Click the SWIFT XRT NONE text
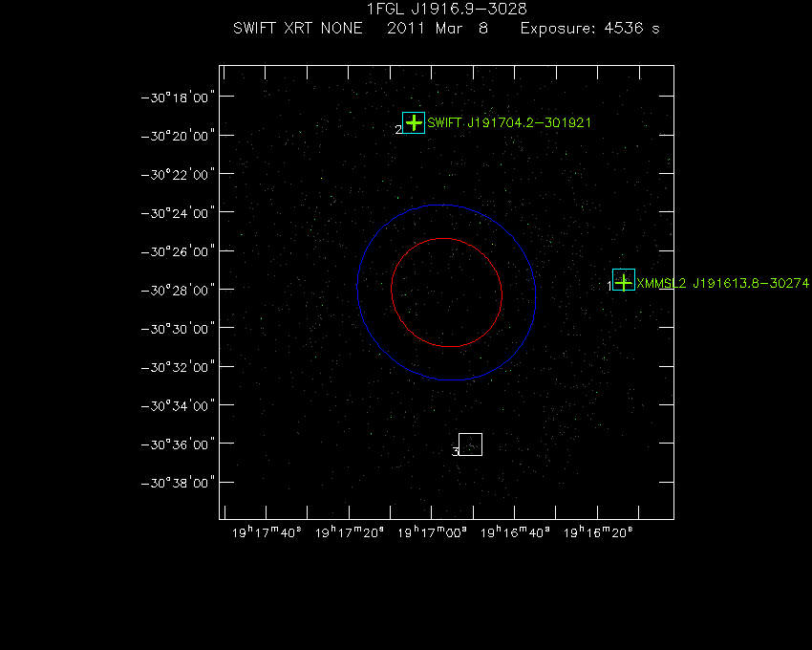The height and width of the screenshot is (650, 812). [298, 28]
